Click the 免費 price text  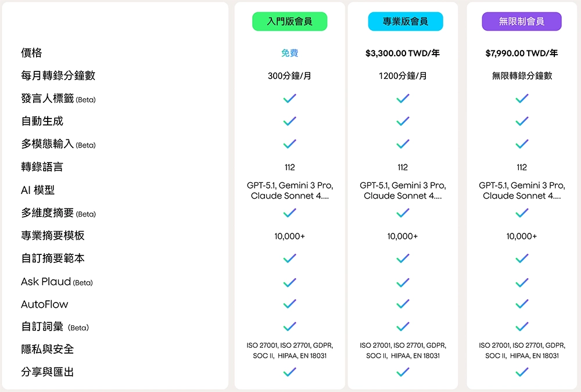(289, 53)
